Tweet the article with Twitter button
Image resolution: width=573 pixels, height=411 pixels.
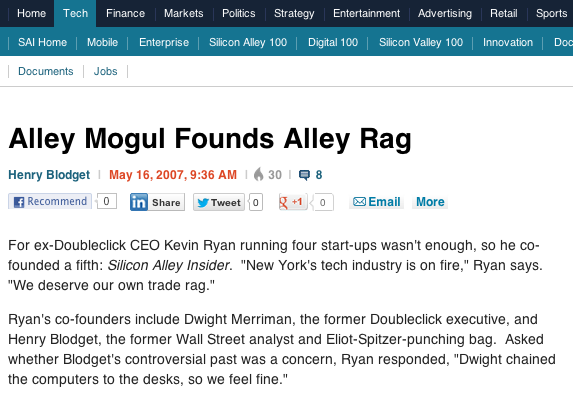[219, 202]
